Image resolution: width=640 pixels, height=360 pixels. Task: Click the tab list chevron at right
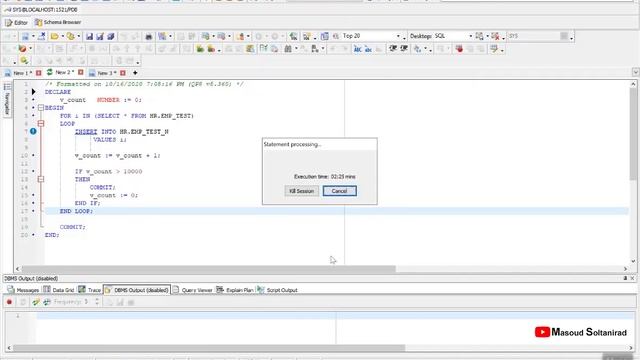tap(636, 72)
